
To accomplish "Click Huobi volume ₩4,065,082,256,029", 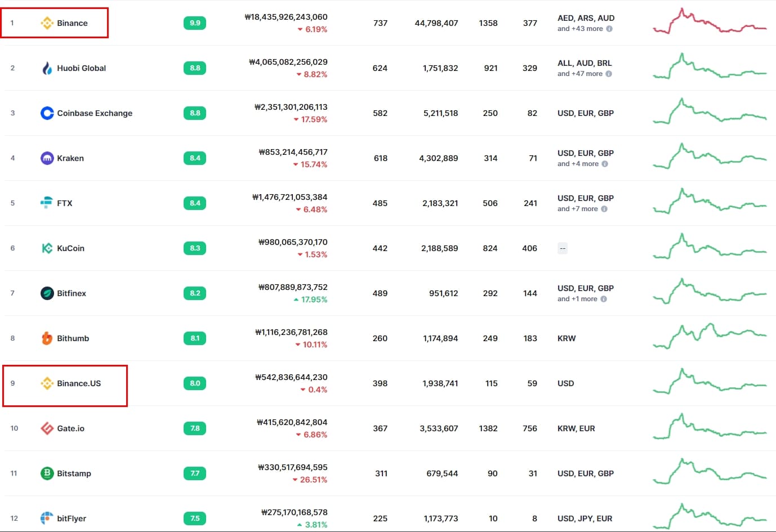I will click(288, 62).
